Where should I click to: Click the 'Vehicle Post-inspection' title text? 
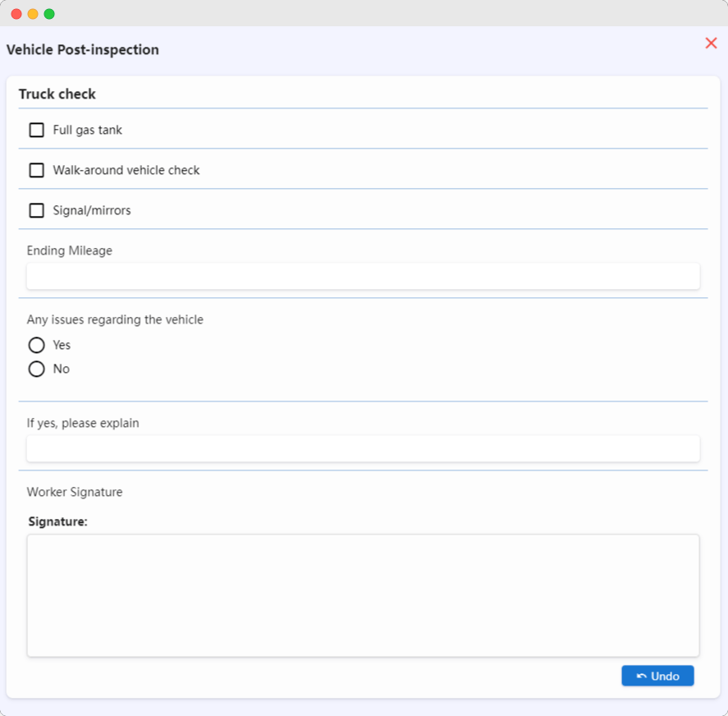click(83, 50)
